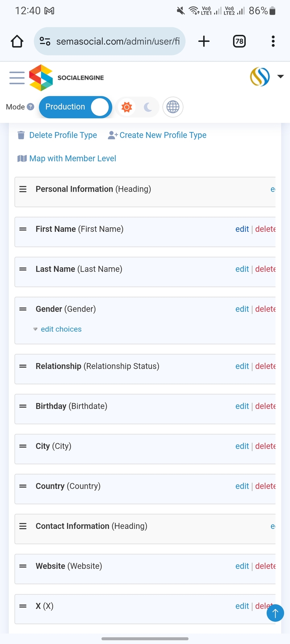Screen dimensions: 290x644
Task: Toggle the Production mode switch
Action: [75, 107]
